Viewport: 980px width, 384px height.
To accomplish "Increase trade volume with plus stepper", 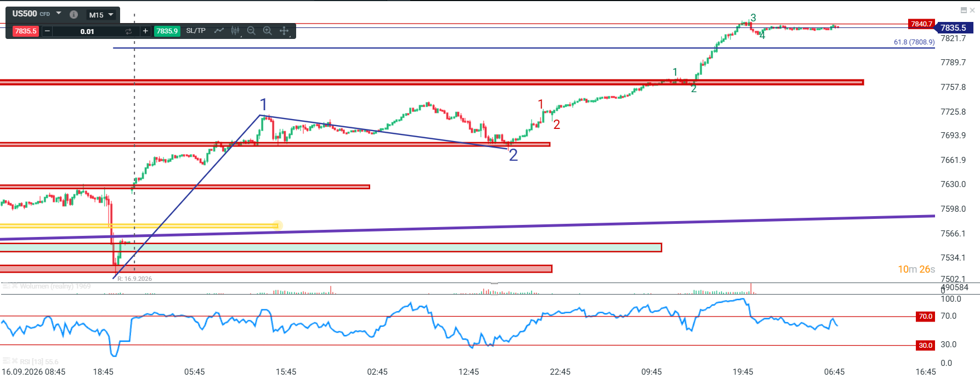I will tap(145, 31).
